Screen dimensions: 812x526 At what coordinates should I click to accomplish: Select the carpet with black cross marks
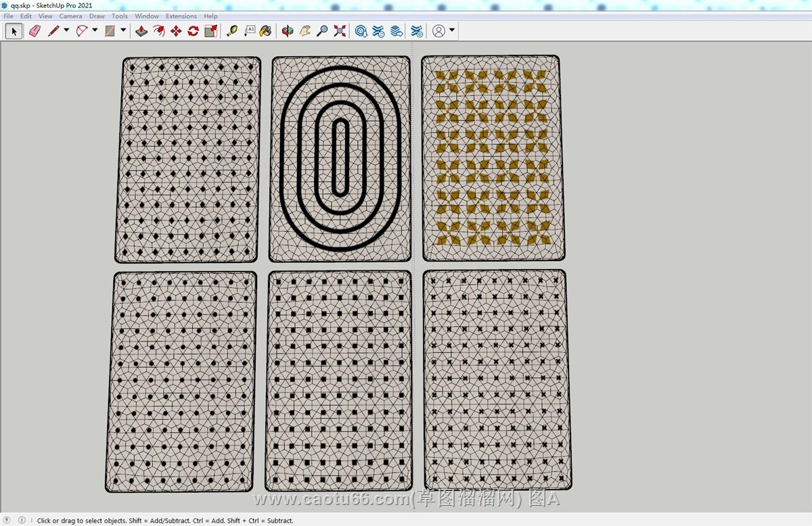pos(497,379)
